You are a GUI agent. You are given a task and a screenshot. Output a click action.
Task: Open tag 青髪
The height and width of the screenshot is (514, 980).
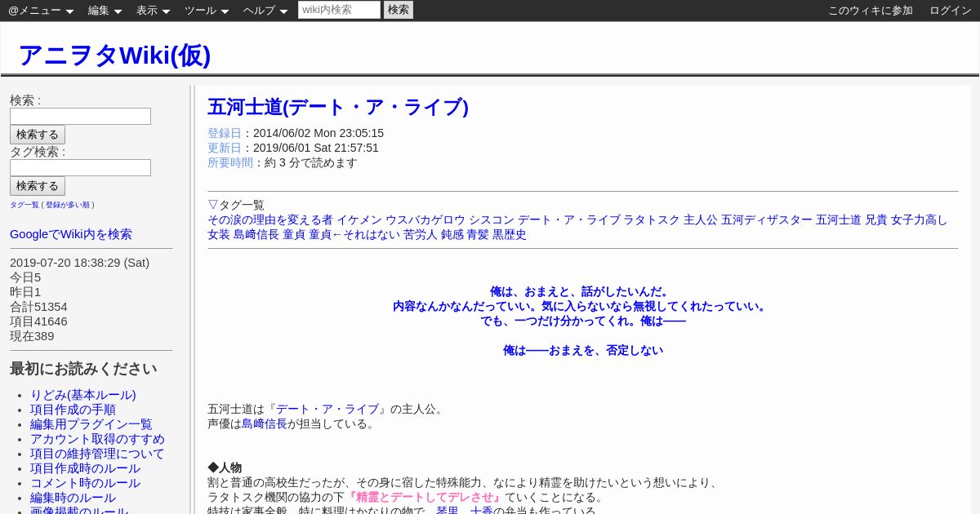pos(479,234)
